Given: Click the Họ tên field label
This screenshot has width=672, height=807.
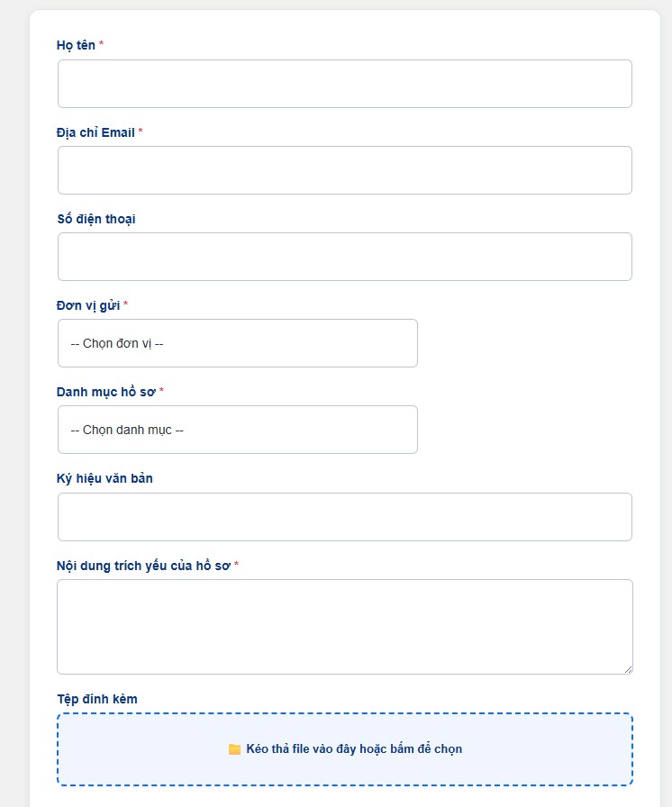Looking at the screenshot, I should point(76,45).
